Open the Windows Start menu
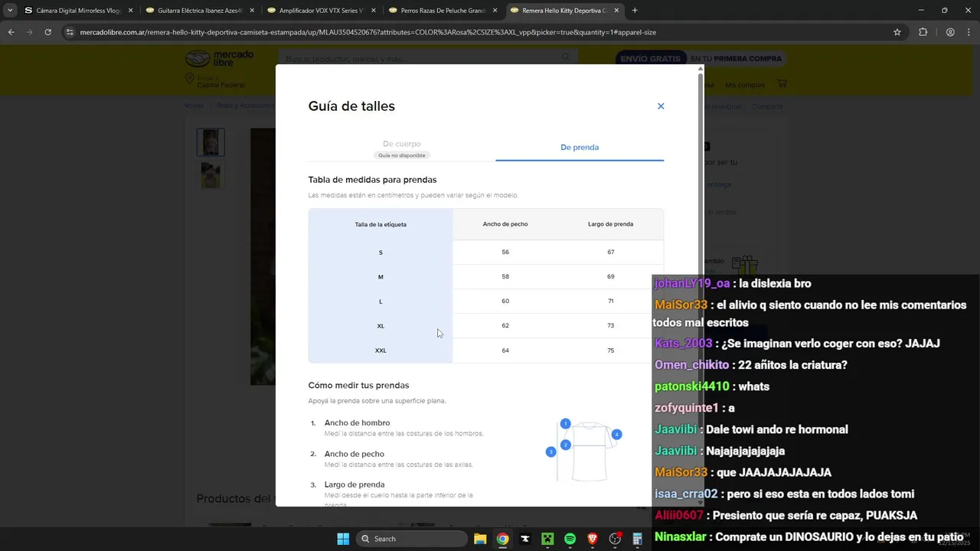Viewport: 980px width, 551px height. pos(343,539)
